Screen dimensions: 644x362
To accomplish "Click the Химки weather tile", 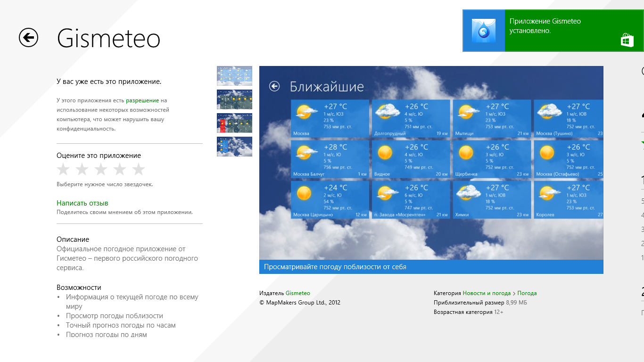I will 492,199.
